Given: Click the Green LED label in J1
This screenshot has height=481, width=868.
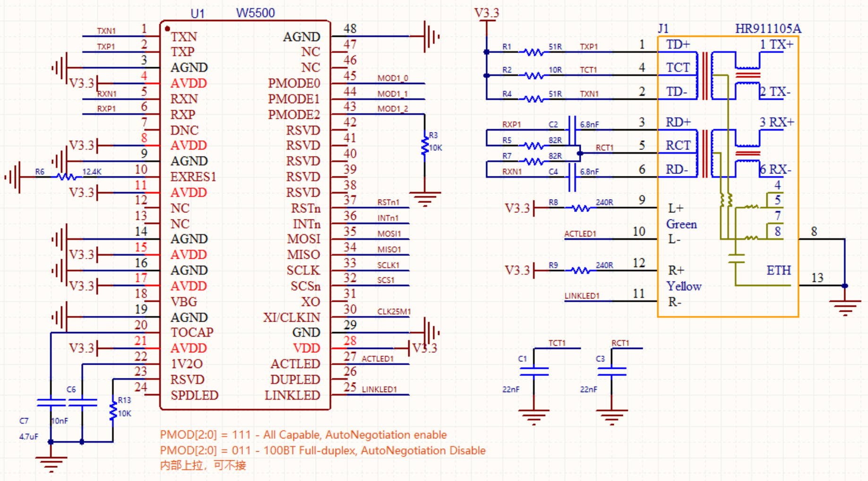Looking at the screenshot, I should [681, 224].
